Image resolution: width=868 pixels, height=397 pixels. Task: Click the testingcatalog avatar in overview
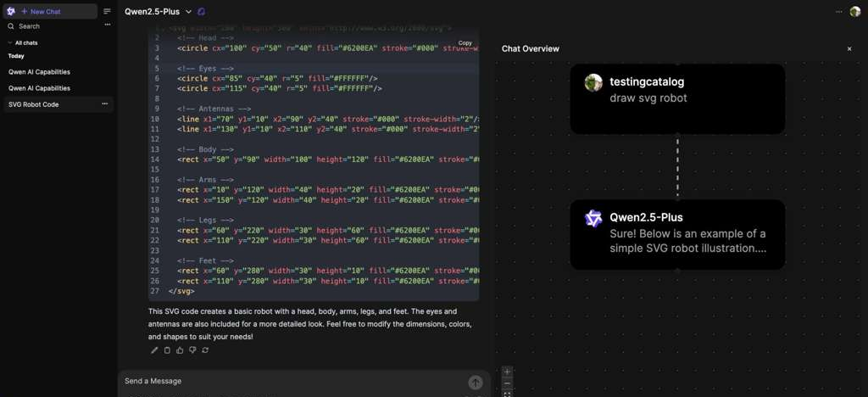(593, 82)
